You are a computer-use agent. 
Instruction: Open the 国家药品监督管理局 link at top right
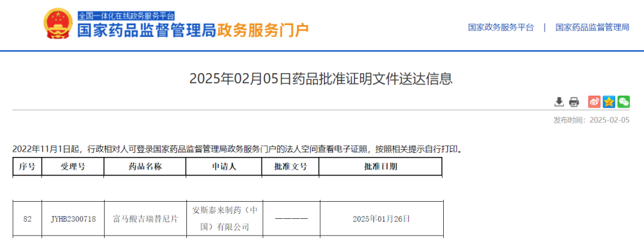[592, 28]
